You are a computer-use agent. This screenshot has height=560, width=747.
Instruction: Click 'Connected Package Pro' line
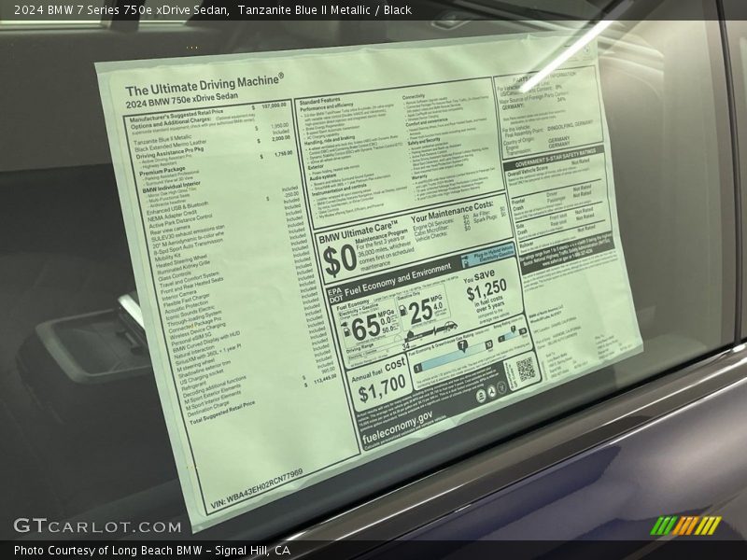(195, 325)
